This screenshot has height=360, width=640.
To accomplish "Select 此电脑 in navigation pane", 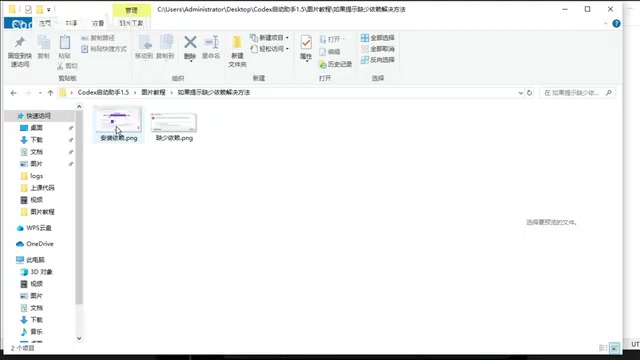I will point(36,260).
